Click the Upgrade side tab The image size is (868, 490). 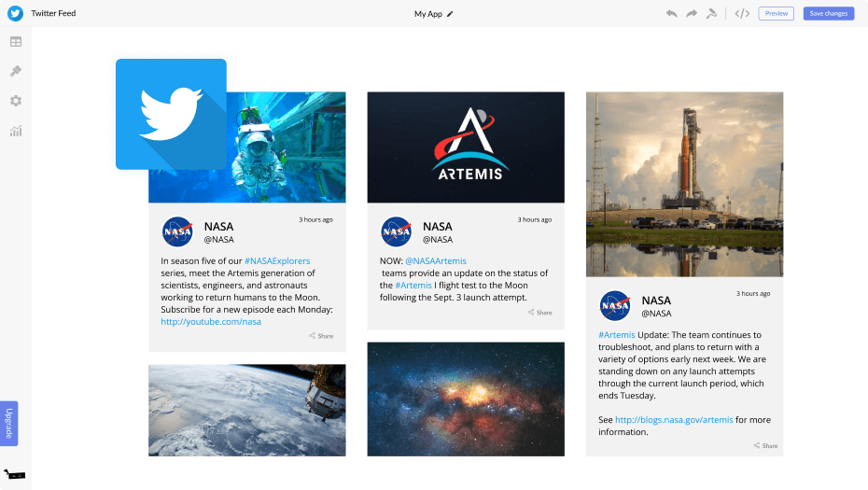coord(8,424)
